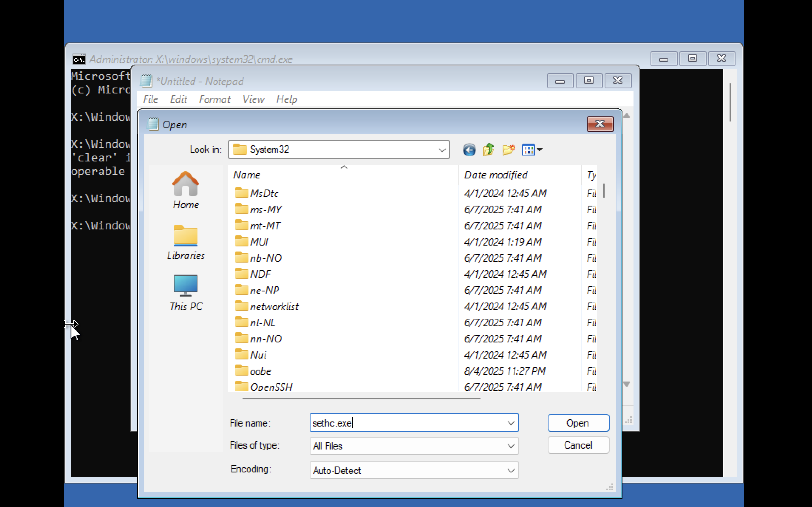Select the networklist folder
The height and width of the screenshot is (507, 812).
coord(274,306)
